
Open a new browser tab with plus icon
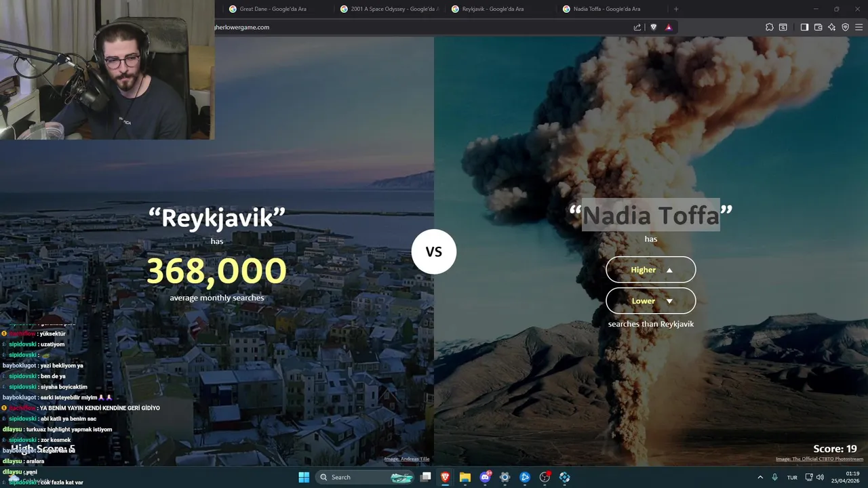[x=676, y=9]
